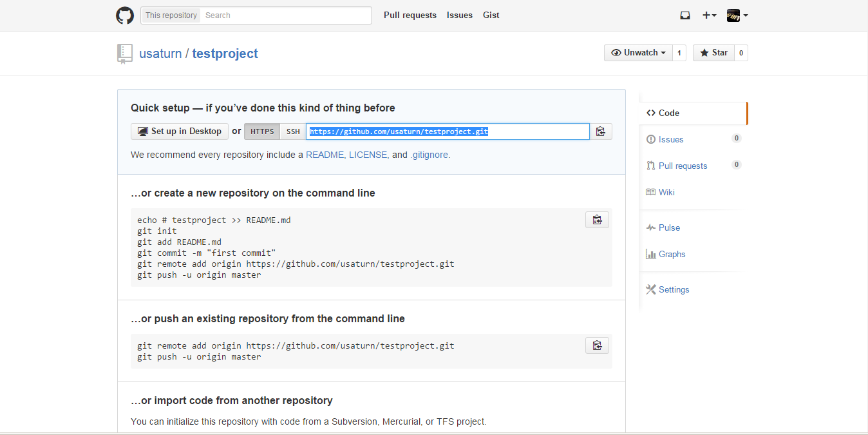The image size is (868, 435).
Task: Click the repository URL text field
Action: click(448, 131)
